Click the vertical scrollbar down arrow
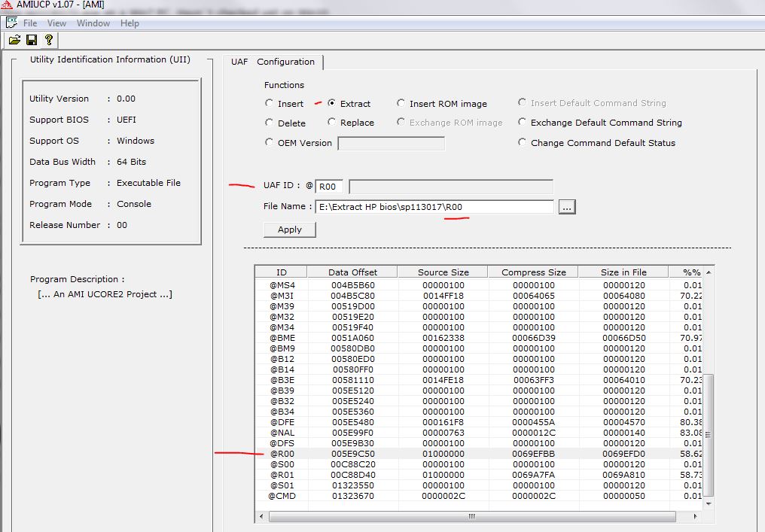This screenshot has height=532, width=765. pos(709,503)
